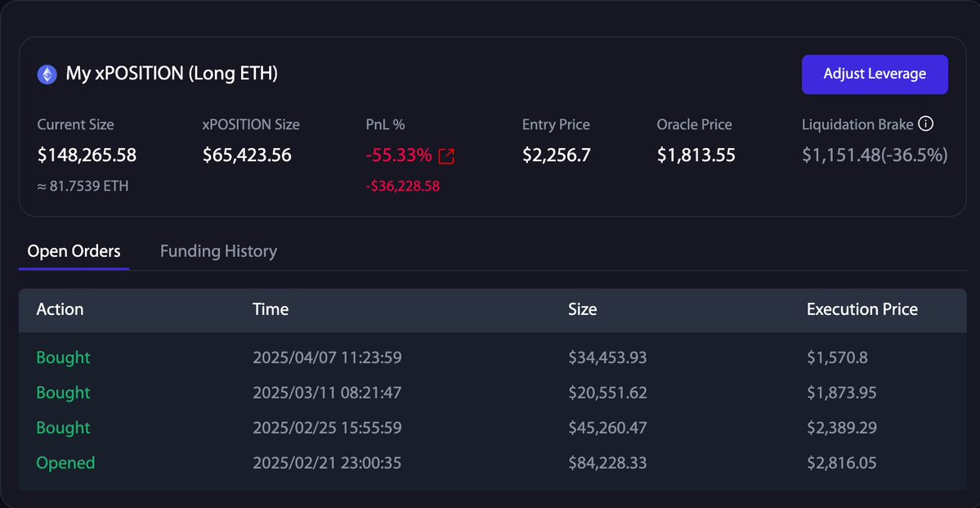
Task: Click the Liquidation Brake price value
Action: [874, 155]
